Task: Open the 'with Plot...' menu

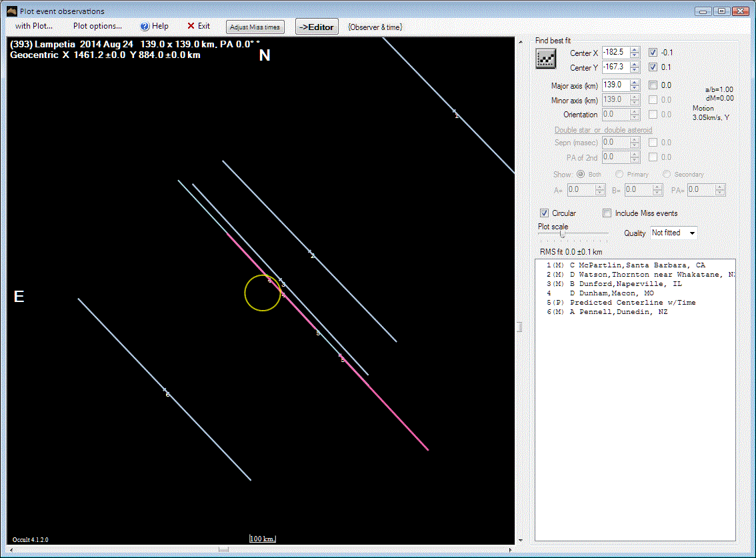Action: point(34,26)
